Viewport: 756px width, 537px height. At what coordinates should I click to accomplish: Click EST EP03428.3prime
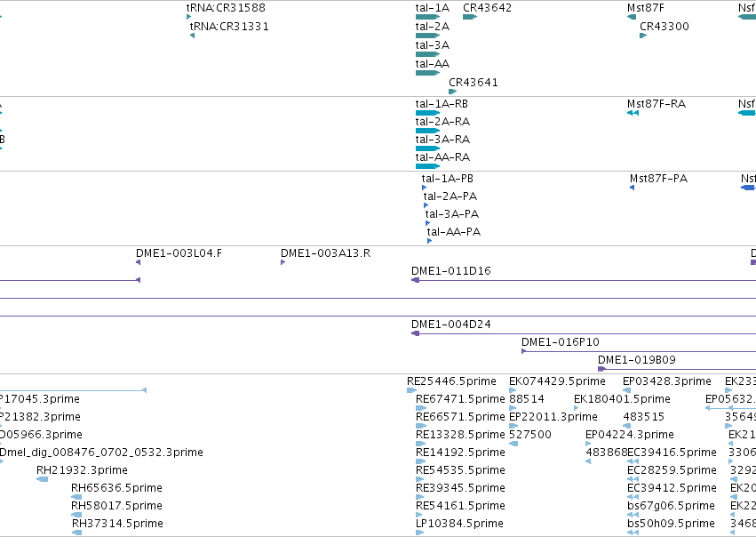627,390
